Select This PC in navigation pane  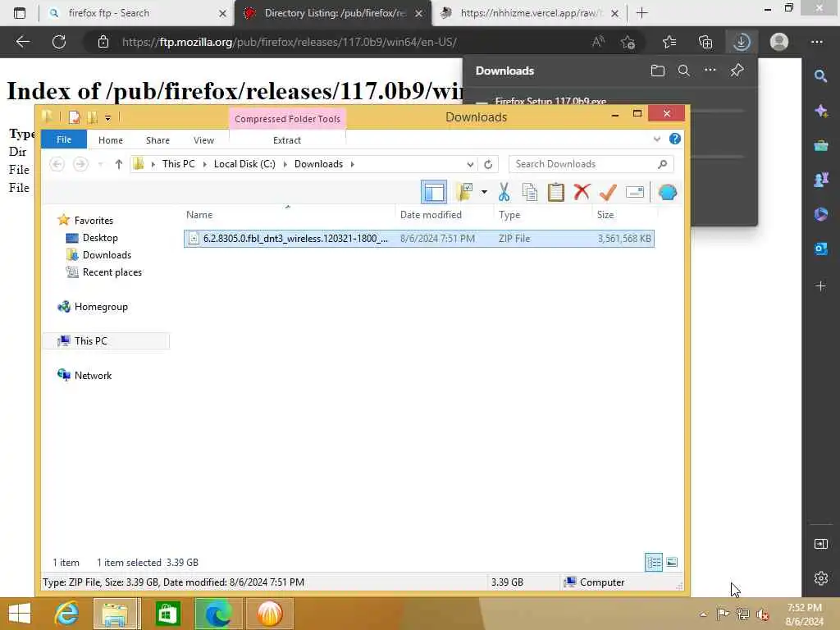coord(90,340)
